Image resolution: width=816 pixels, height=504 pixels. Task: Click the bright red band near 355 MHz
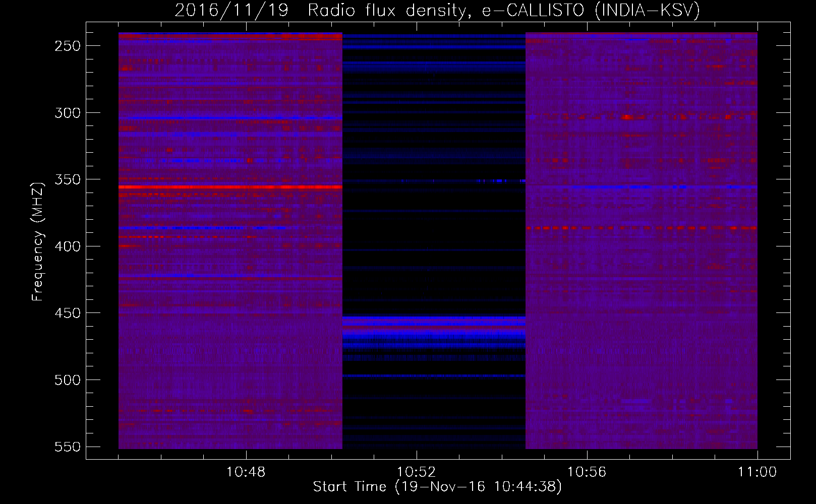[x=230, y=187]
